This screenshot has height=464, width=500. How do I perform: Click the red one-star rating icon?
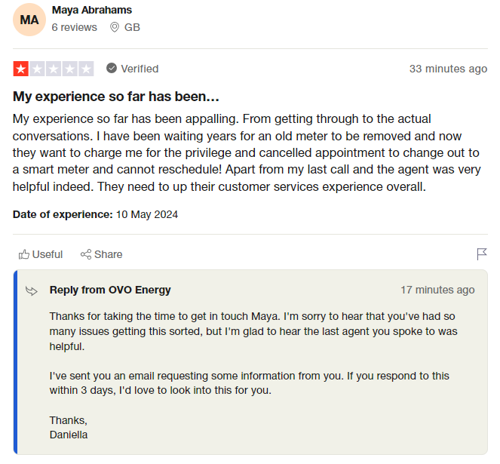(x=21, y=69)
